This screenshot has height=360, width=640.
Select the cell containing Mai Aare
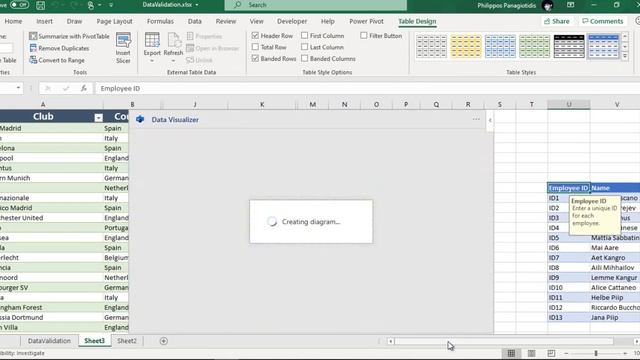point(615,248)
